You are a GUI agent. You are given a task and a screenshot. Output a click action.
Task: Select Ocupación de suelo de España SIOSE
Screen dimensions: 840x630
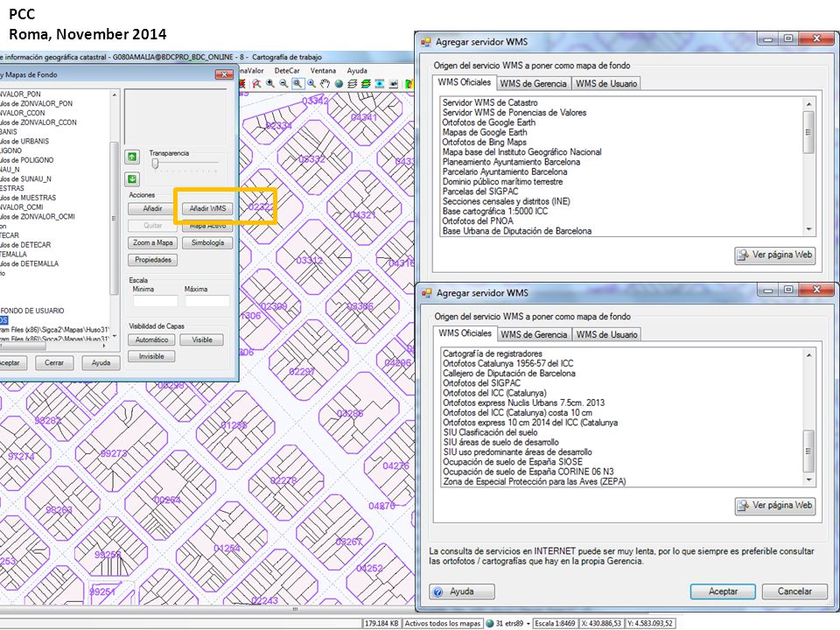pyautogui.click(x=512, y=462)
